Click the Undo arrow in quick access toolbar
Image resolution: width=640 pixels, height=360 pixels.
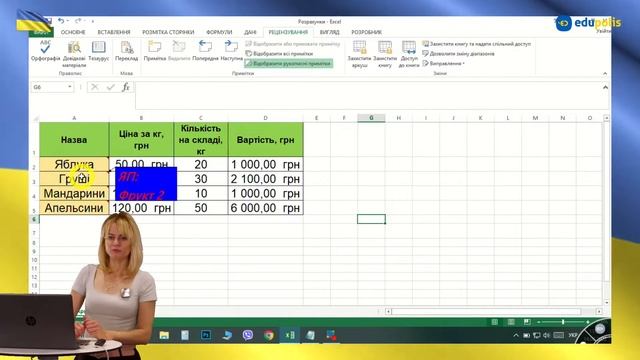pyautogui.click(x=61, y=20)
